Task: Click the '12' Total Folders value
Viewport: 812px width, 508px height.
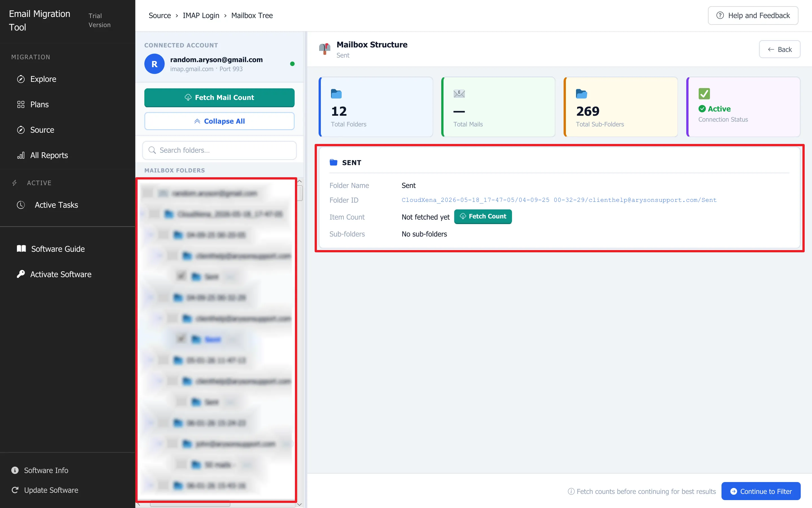Action: (x=339, y=111)
